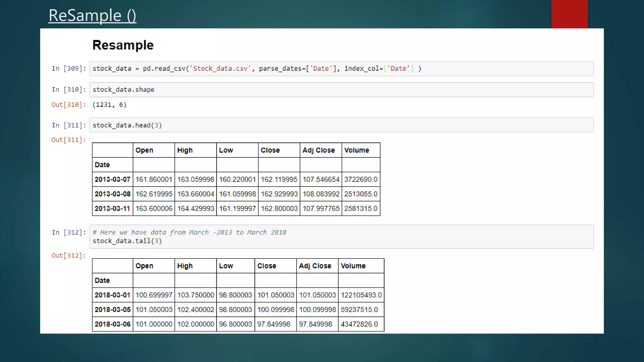Click the 102.400002 High value
The width and height of the screenshot is (644, 362).
[x=196, y=310]
